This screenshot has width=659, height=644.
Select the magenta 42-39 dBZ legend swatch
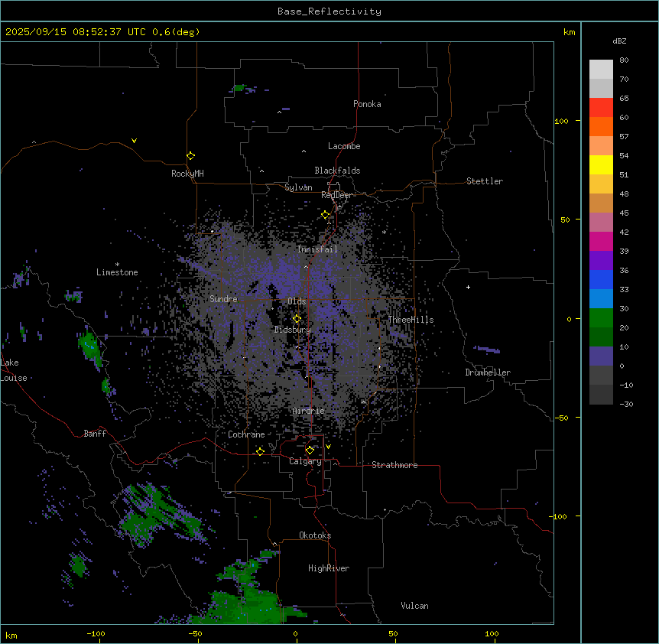click(601, 242)
